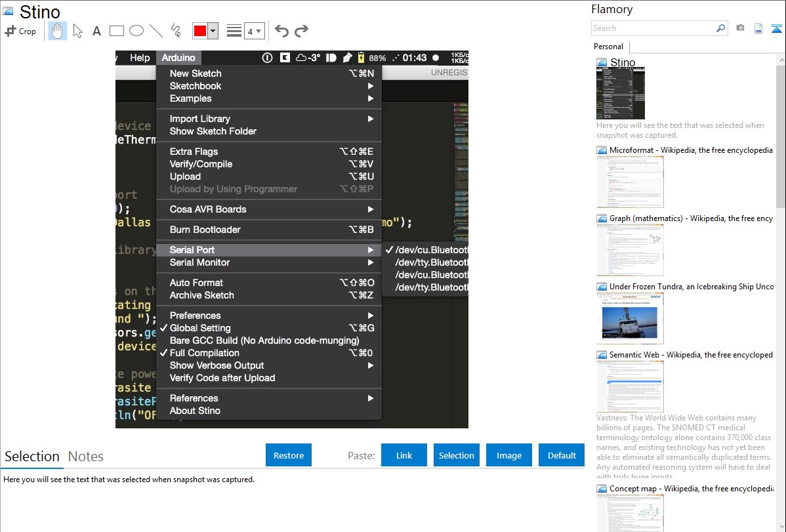
Task: Click the red color swatch
Action: 200,31
